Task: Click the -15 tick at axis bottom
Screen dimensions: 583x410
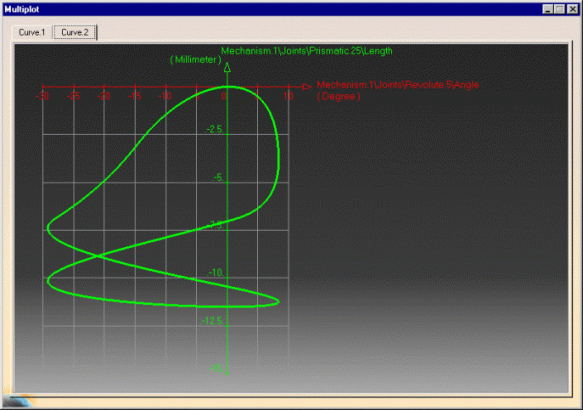Action: [x=216, y=368]
